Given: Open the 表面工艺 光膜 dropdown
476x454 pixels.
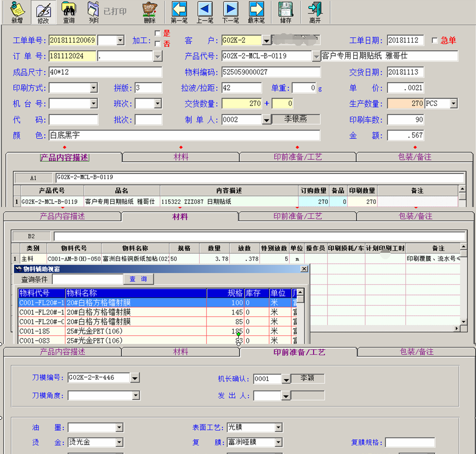Looking at the screenshot, I should click(278, 428).
